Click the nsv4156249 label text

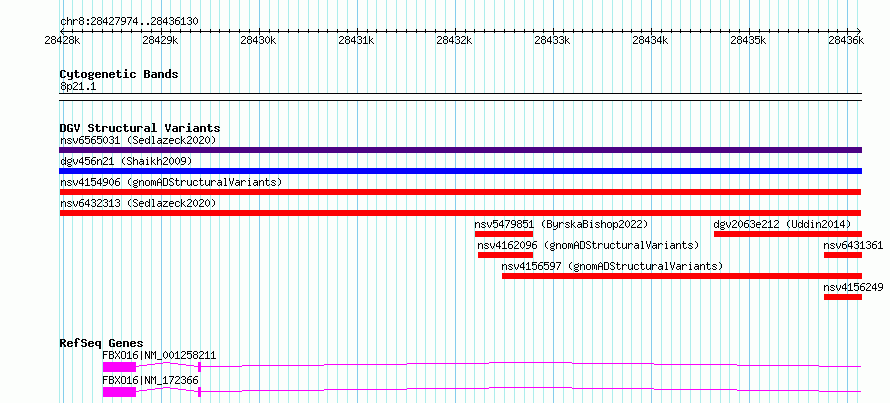(853, 287)
